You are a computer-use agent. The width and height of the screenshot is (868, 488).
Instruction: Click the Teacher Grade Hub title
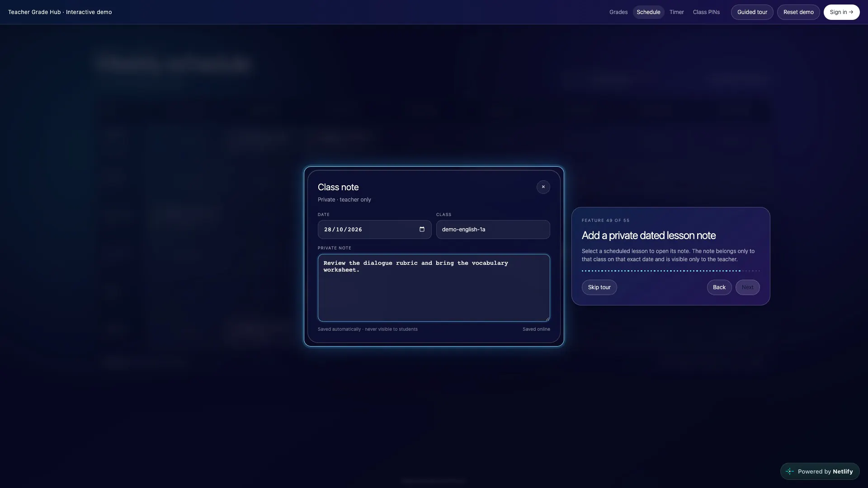coord(60,12)
